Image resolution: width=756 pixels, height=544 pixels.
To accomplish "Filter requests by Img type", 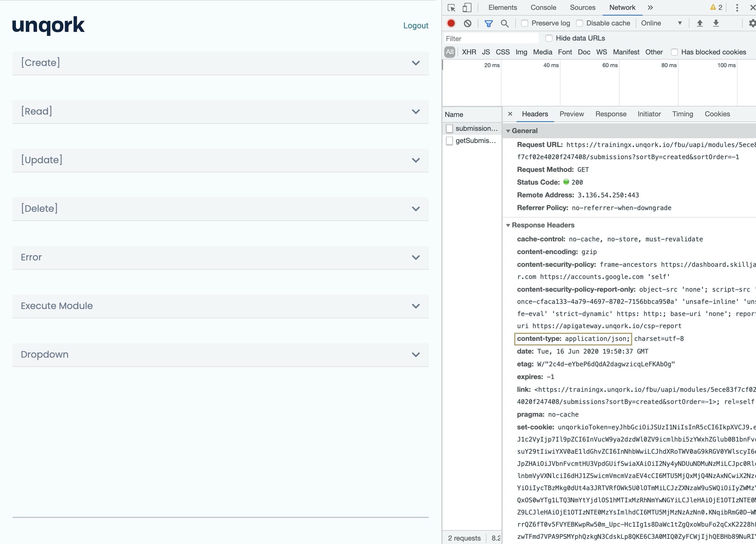I will click(521, 52).
